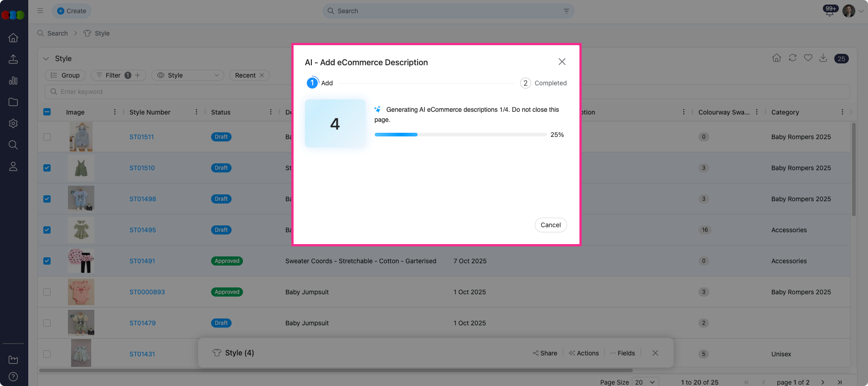Click the AI generation progress bar
868x386 pixels.
460,135
